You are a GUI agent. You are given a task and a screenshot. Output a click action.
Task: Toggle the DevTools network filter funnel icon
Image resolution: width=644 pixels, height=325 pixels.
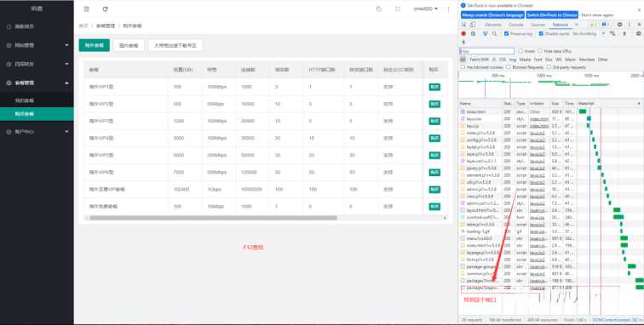click(485, 34)
